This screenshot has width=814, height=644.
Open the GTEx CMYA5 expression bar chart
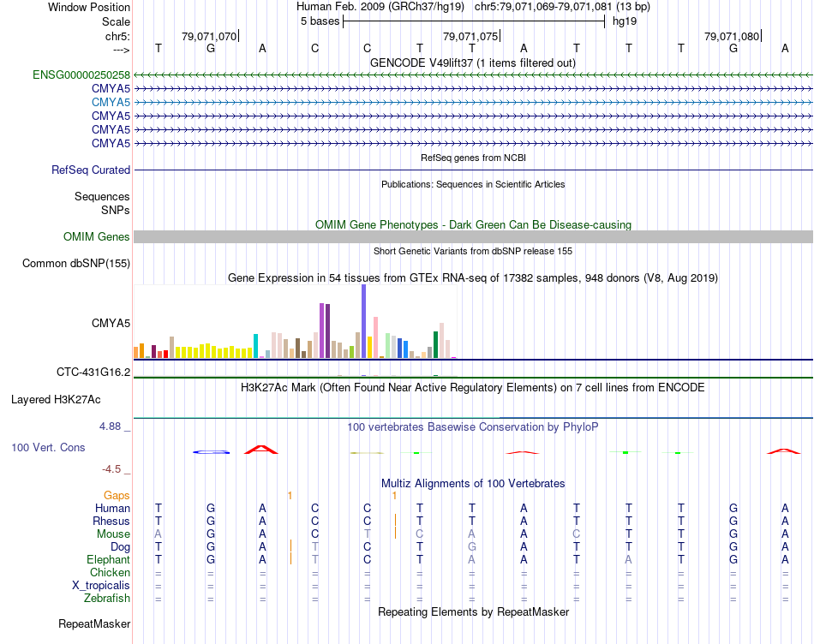point(296,322)
